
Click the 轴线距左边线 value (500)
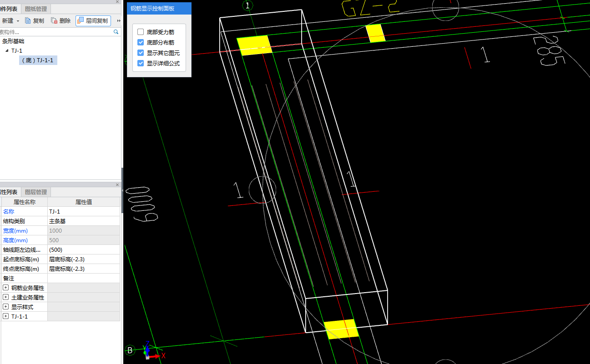(84, 249)
